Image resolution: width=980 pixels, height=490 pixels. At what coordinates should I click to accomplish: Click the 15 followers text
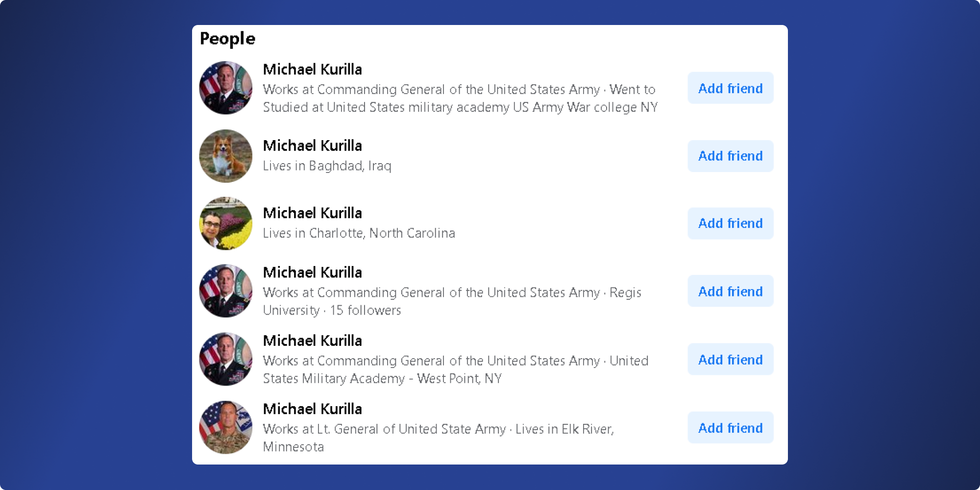(366, 310)
